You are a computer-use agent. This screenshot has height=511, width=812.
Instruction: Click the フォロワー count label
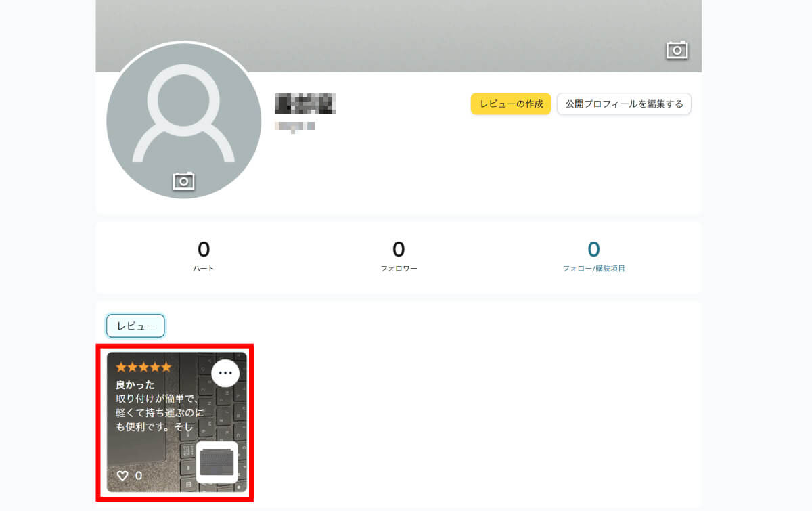[399, 269]
